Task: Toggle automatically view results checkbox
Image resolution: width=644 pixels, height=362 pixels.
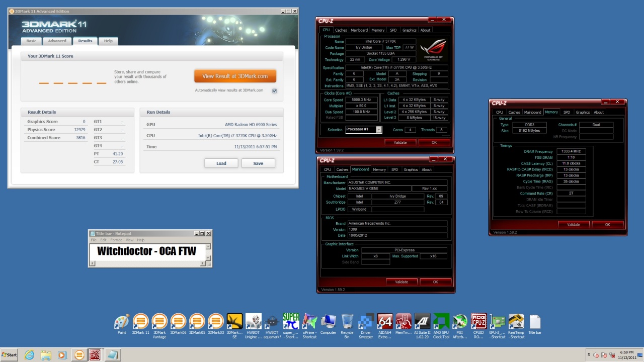Action: 274,91
